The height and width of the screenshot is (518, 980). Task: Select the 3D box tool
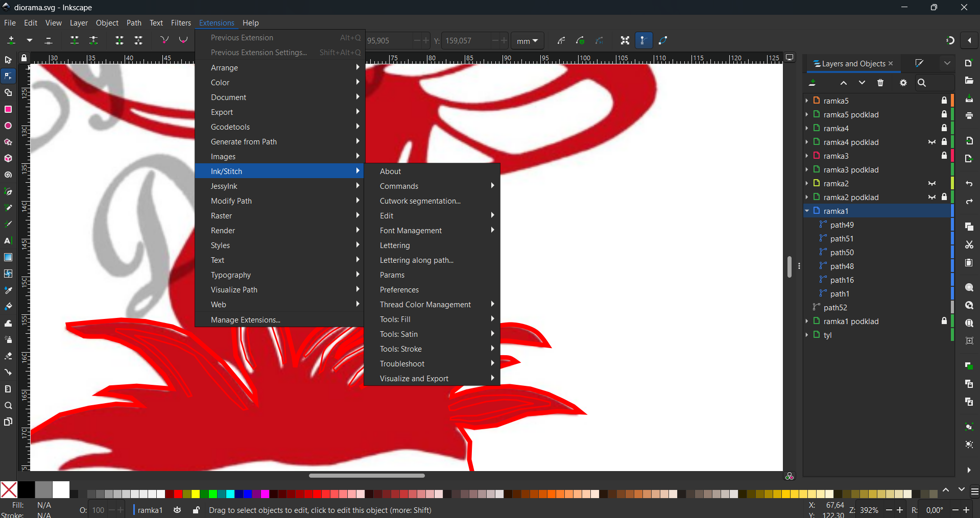(8, 158)
